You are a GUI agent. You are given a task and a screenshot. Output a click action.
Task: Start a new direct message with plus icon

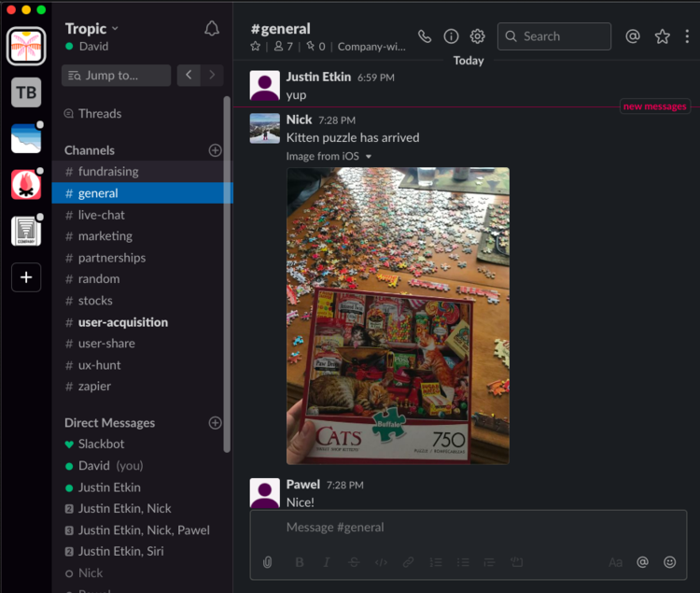tap(215, 423)
